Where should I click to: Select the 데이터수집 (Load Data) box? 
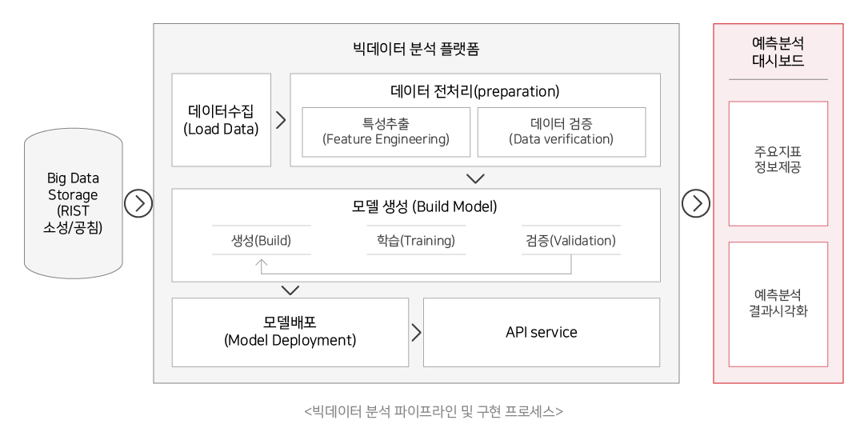click(x=222, y=120)
